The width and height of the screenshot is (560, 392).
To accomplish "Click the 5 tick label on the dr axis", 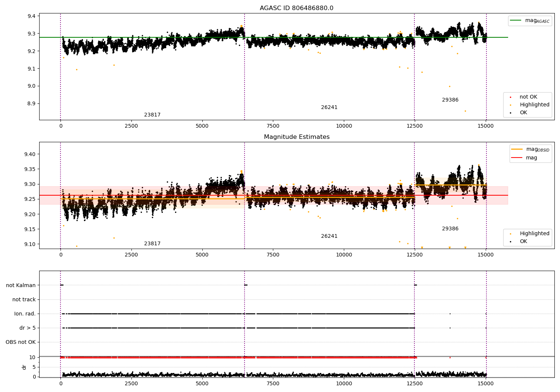I will [34, 367].
